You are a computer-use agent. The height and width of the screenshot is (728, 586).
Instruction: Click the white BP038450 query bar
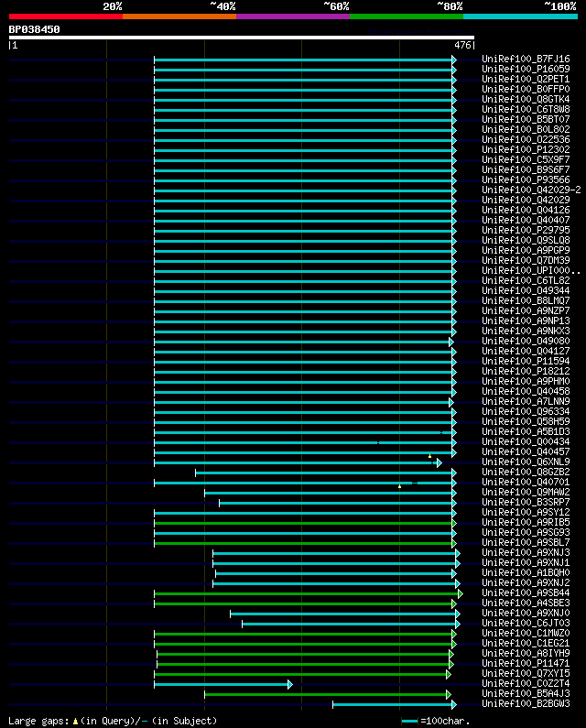pyautogui.click(x=242, y=38)
